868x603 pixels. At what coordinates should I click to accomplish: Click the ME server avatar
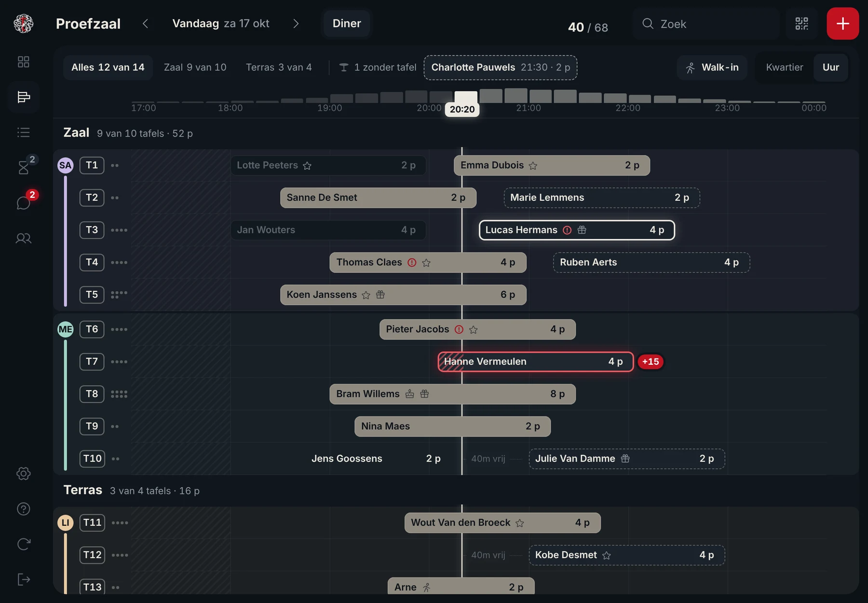click(x=66, y=329)
